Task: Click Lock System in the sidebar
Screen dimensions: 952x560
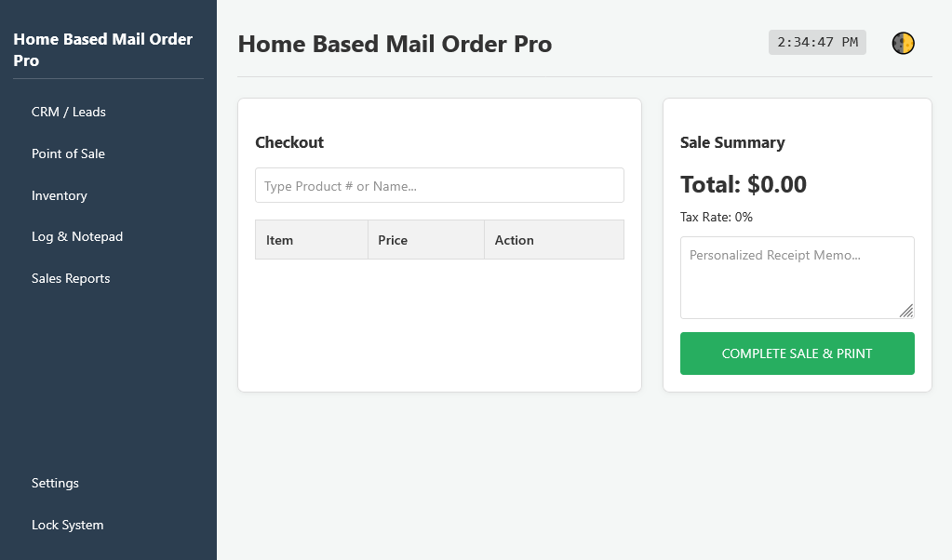Action: pyautogui.click(x=67, y=525)
